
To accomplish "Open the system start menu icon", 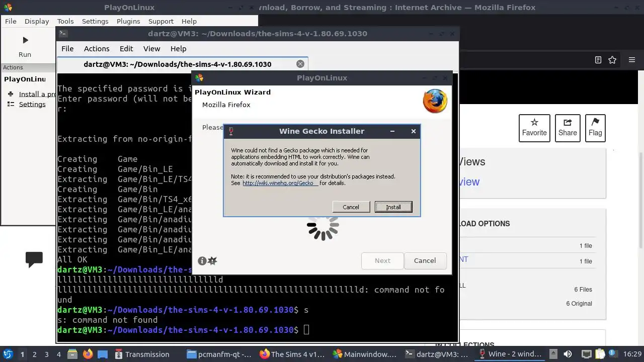I will (8, 354).
